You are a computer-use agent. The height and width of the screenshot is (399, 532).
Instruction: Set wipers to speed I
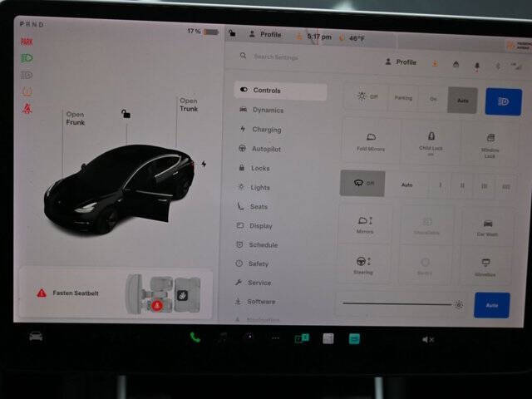pyautogui.click(x=440, y=185)
